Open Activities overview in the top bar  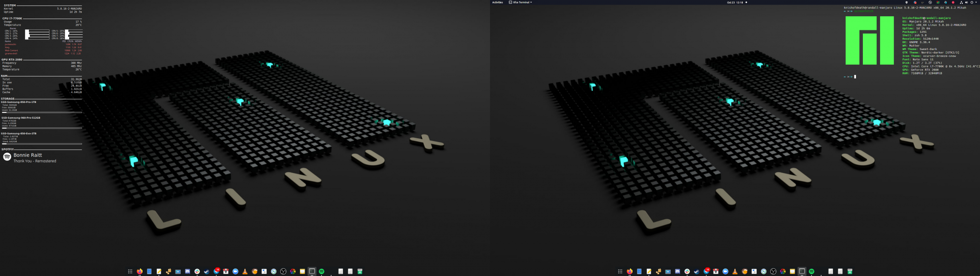click(497, 2)
